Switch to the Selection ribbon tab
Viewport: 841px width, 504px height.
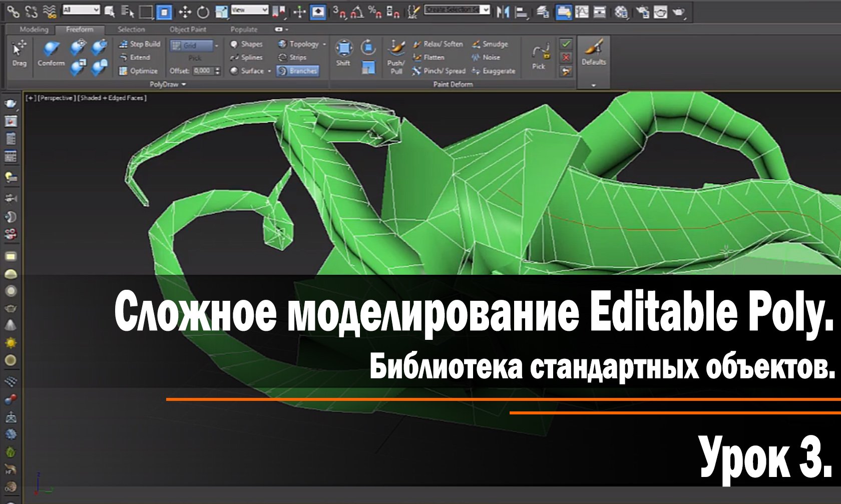click(132, 30)
